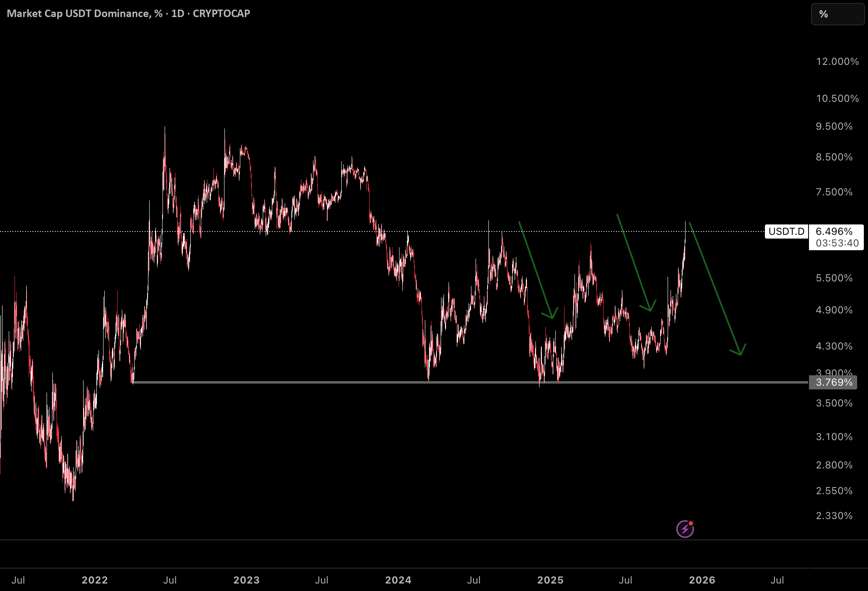Click the 6.496% current price label
The image size is (868, 591).
click(834, 231)
